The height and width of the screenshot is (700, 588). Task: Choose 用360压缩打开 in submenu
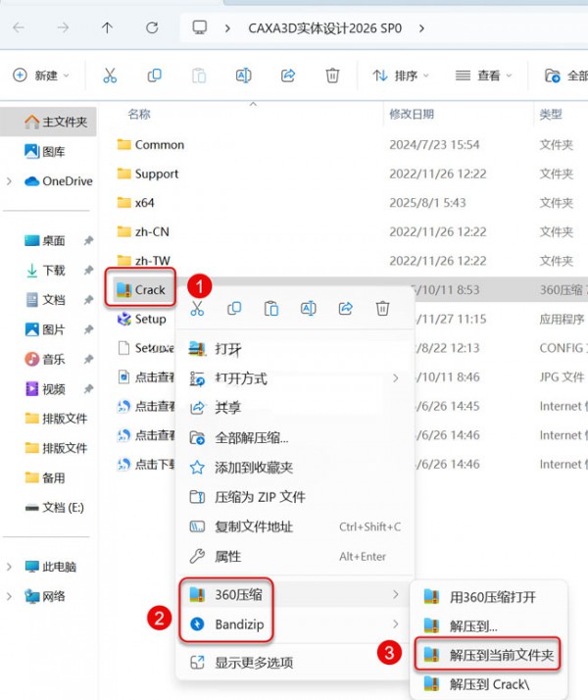[x=488, y=597]
